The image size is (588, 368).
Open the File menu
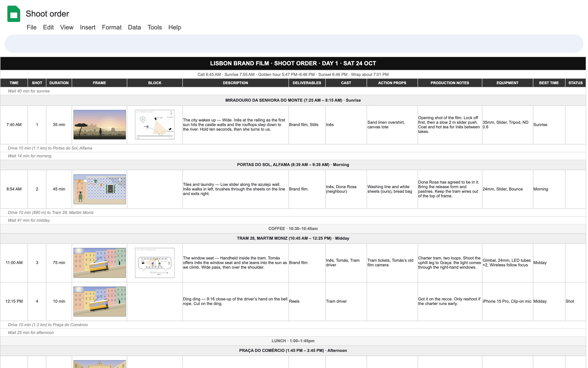32,27
